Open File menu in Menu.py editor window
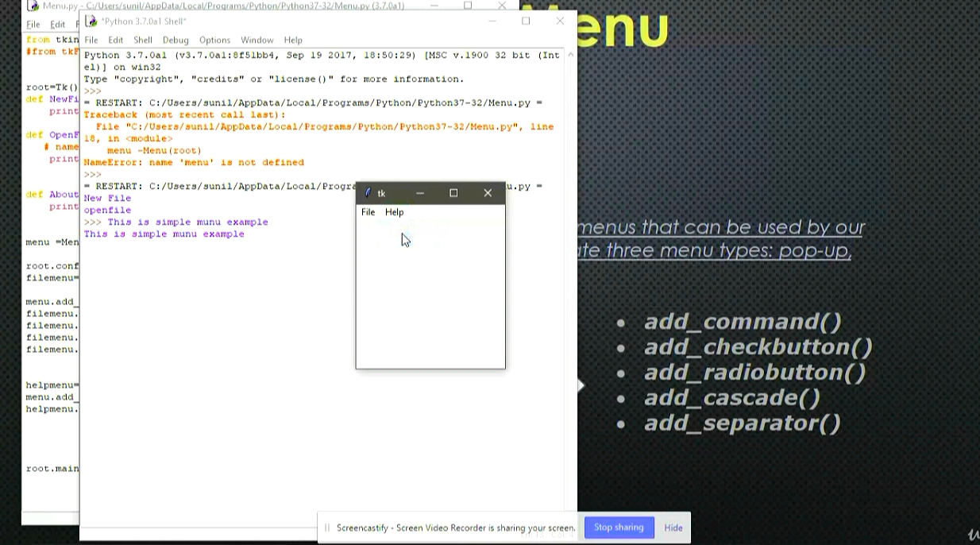Screen dimensions: 980x545 click(x=33, y=25)
